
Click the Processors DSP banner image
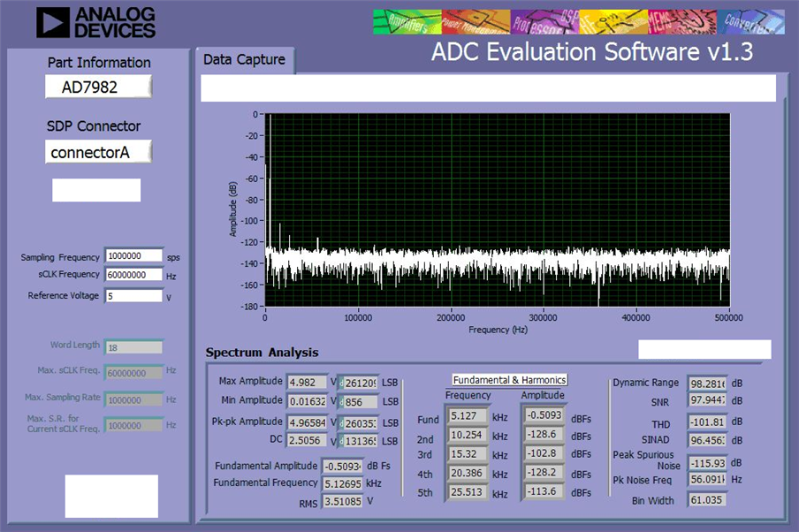(x=544, y=22)
